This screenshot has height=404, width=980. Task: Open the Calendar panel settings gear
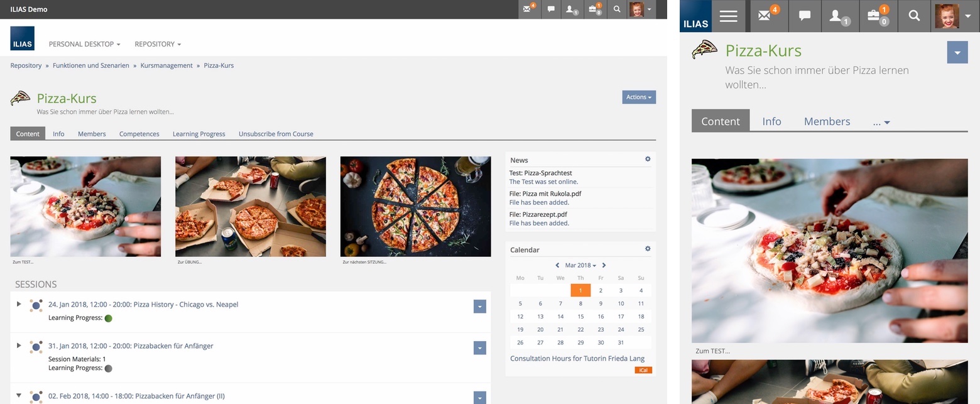[648, 249]
